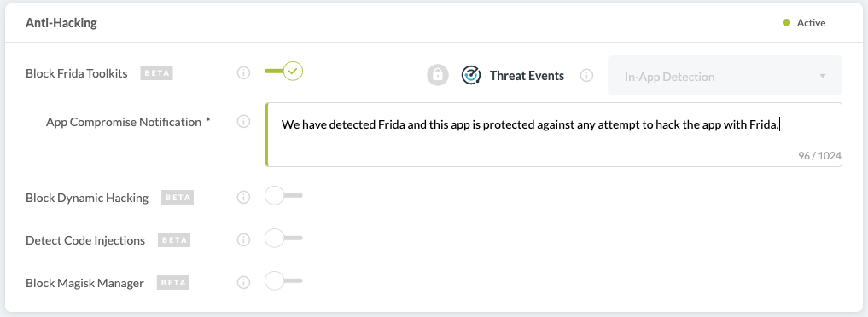Image resolution: width=868 pixels, height=317 pixels.
Task: Turn on Detect Code Injections switch
Action: click(284, 238)
